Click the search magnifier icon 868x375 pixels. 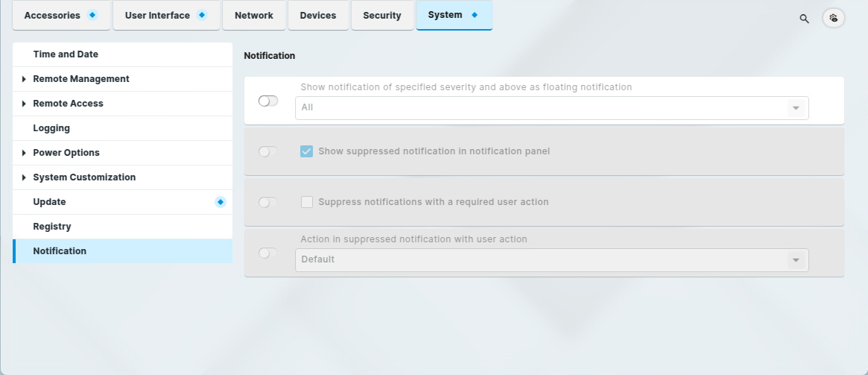coord(804,19)
